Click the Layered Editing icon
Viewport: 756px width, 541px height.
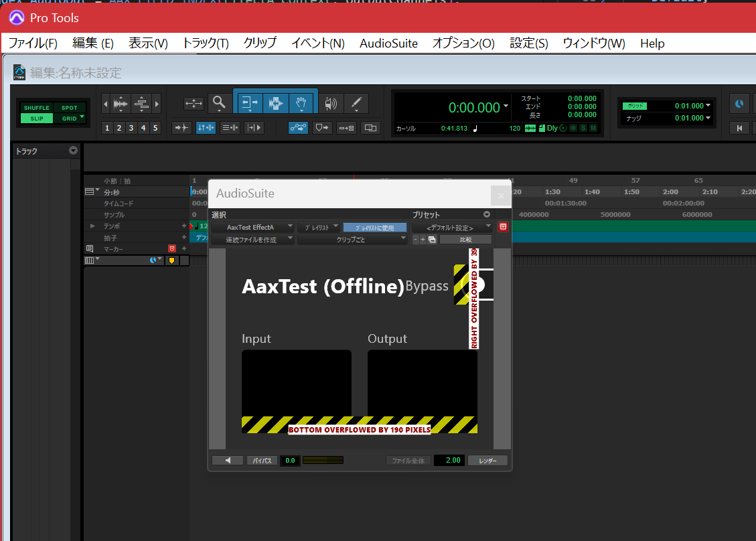(x=346, y=128)
